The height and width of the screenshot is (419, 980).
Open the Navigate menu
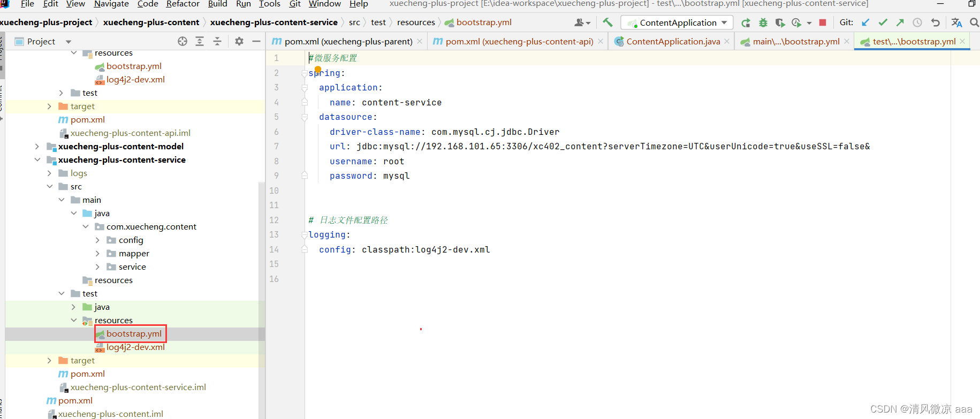tap(111, 4)
